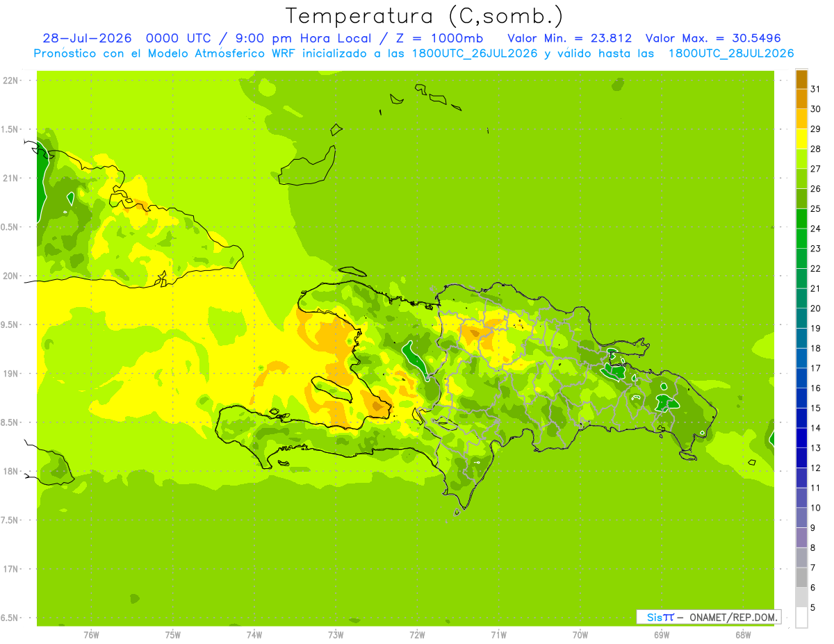Click the legend band between 30 and 31
The width and height of the screenshot is (834, 644).
coord(801,99)
